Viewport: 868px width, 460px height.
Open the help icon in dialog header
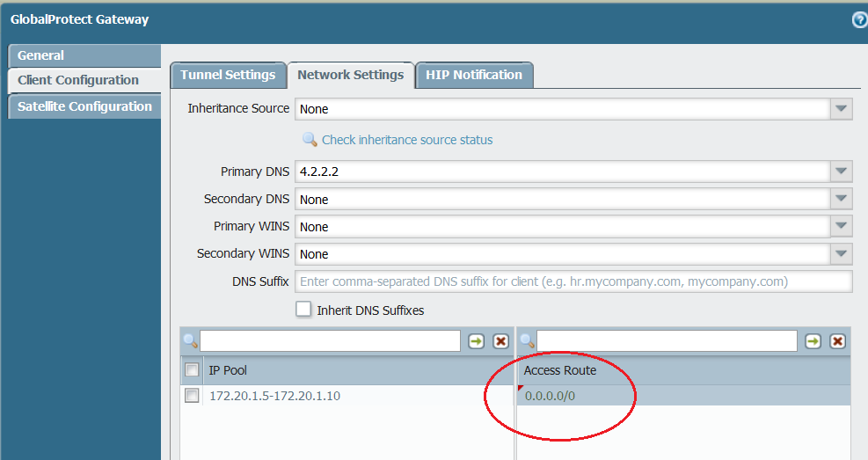pyautogui.click(x=860, y=20)
